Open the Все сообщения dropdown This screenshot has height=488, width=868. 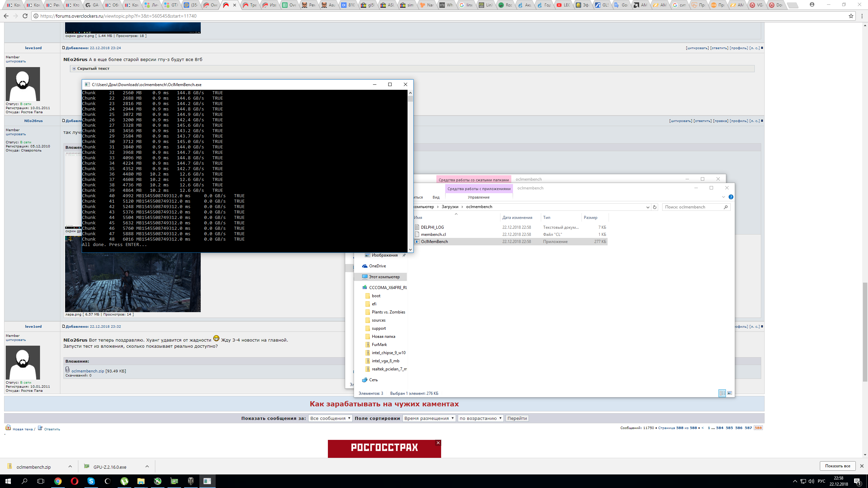[330, 418]
